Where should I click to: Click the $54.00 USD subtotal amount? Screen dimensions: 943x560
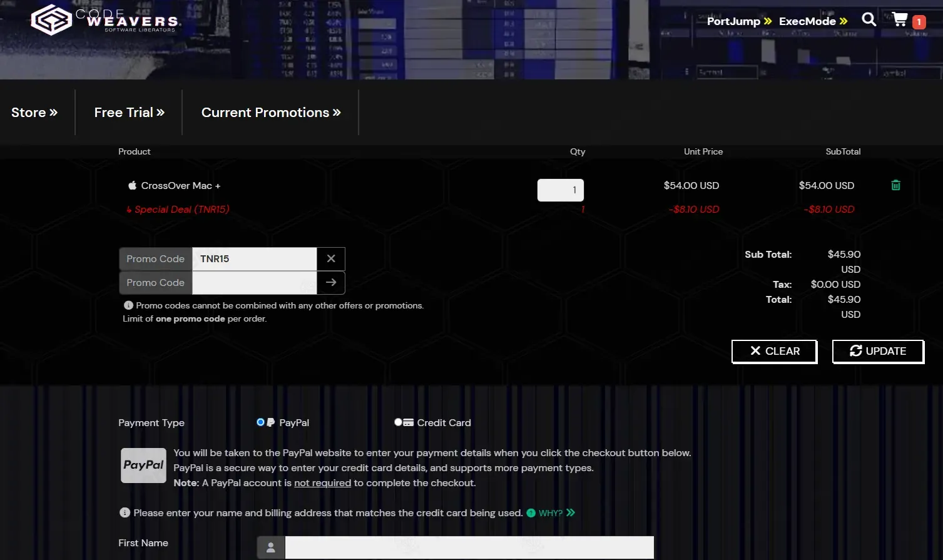(x=827, y=186)
